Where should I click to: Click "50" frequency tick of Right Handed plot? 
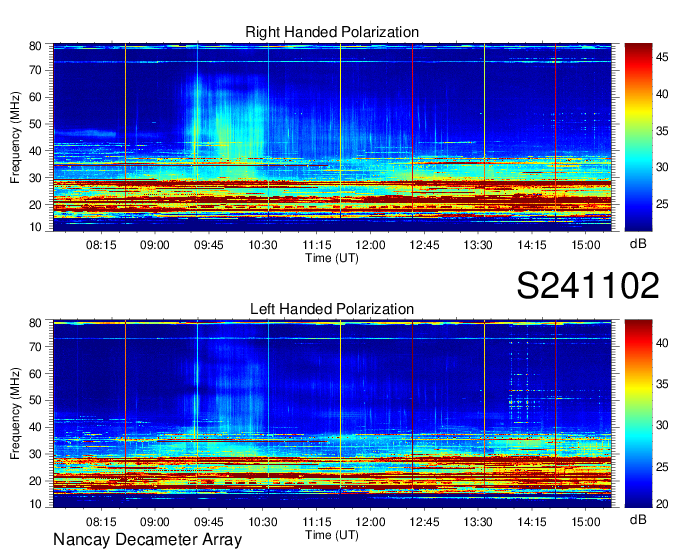coord(35,124)
